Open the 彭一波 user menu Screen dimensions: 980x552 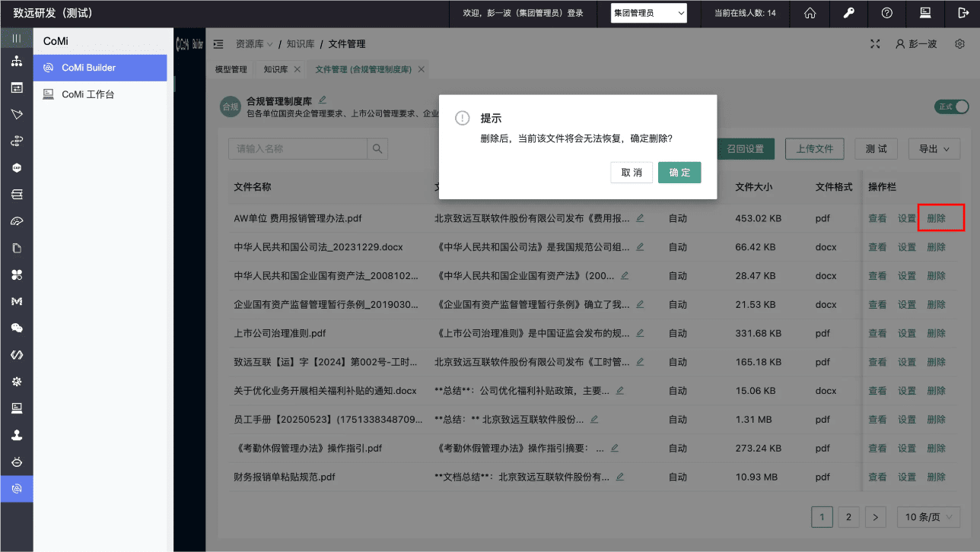[916, 44]
